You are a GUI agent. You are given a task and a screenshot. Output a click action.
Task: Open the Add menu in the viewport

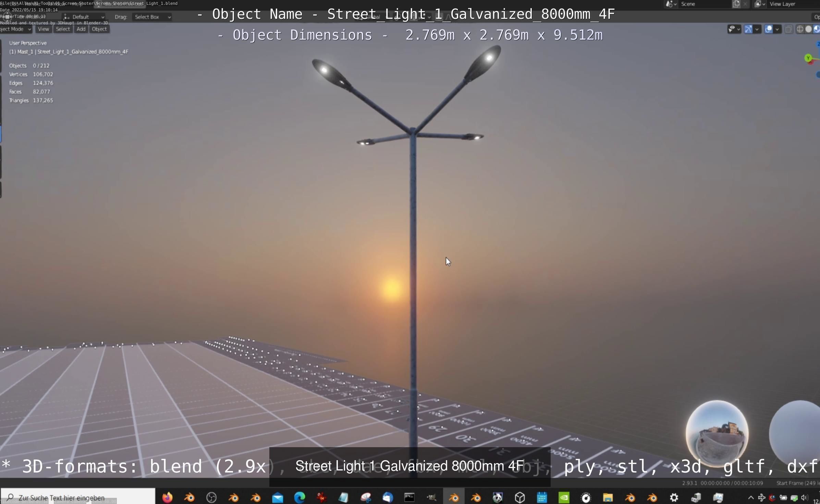81,29
